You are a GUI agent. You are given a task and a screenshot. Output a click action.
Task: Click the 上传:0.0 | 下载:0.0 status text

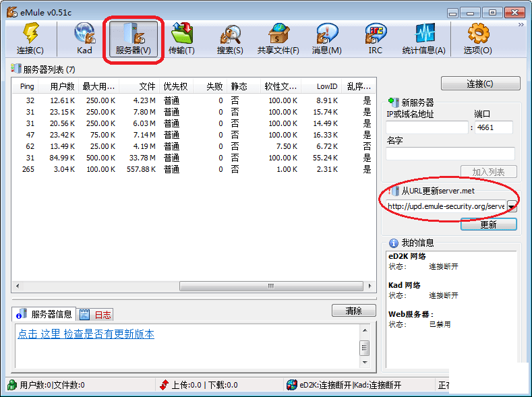click(x=204, y=385)
